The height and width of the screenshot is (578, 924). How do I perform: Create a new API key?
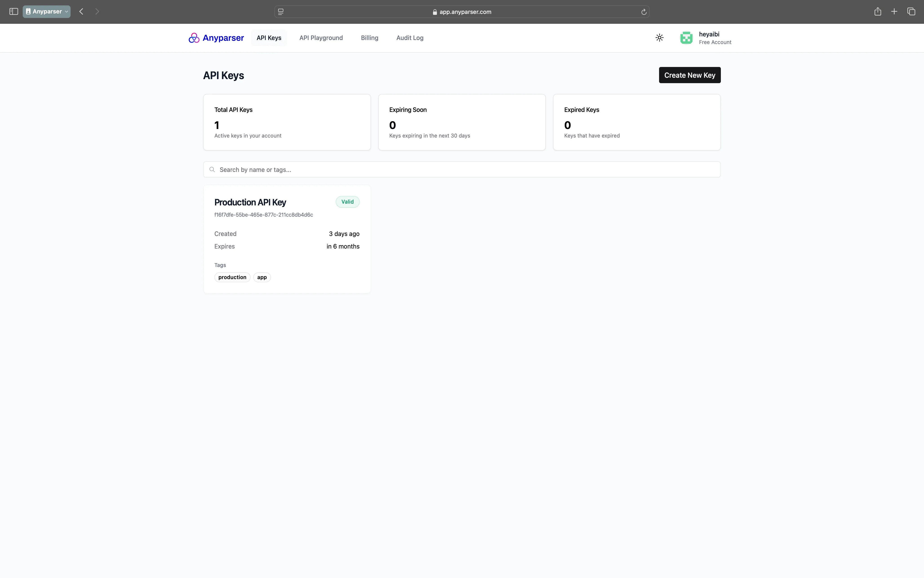pos(689,75)
